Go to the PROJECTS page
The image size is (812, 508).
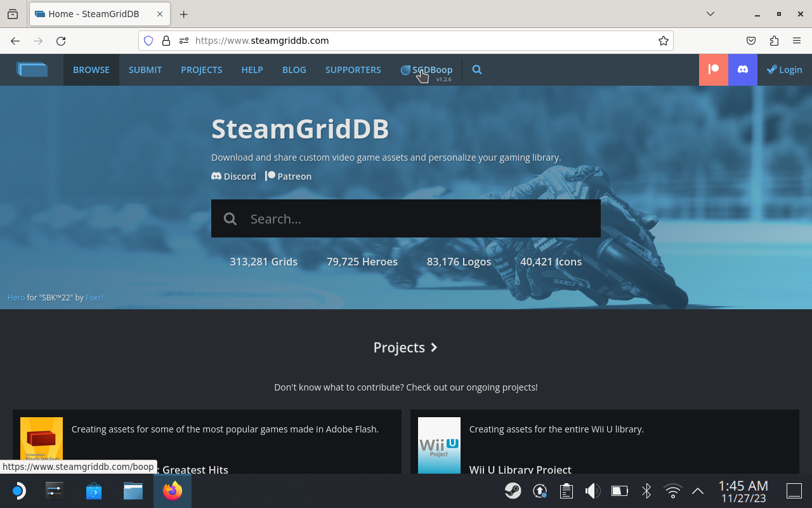pos(202,70)
